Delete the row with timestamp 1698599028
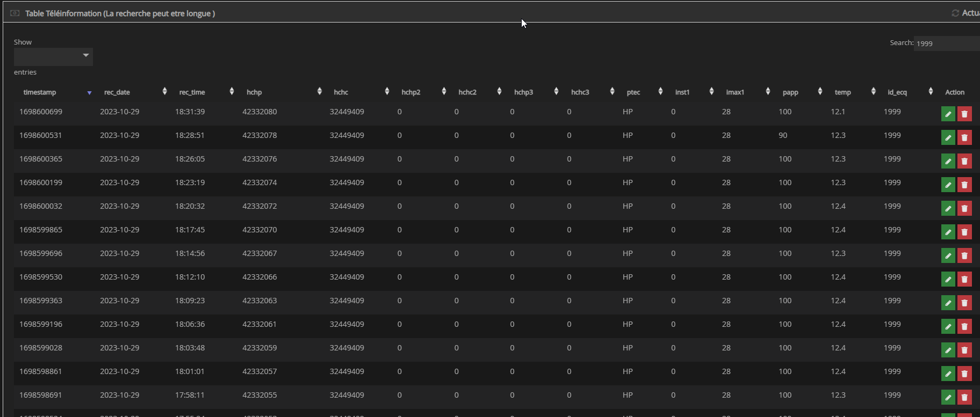The height and width of the screenshot is (417, 980). [964, 350]
